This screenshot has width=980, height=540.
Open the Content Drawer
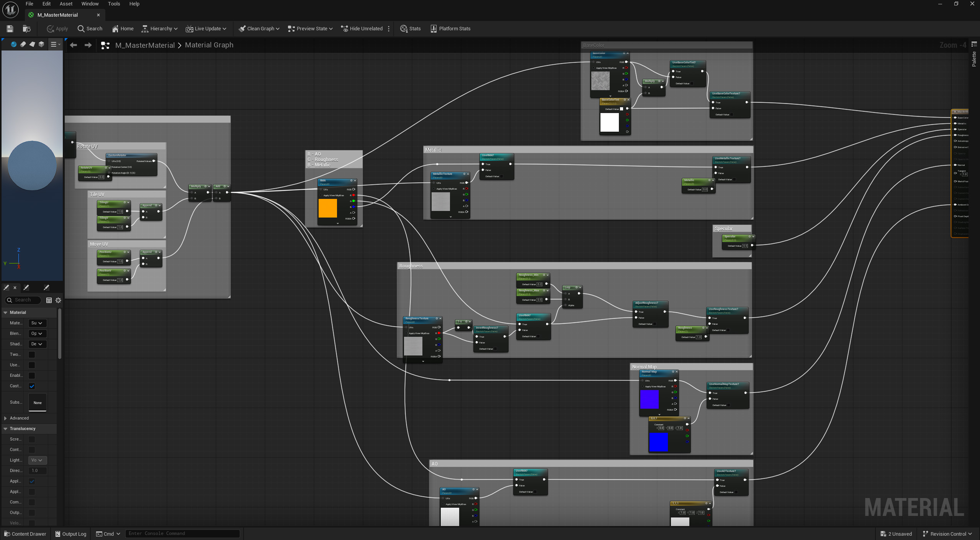[x=25, y=533]
